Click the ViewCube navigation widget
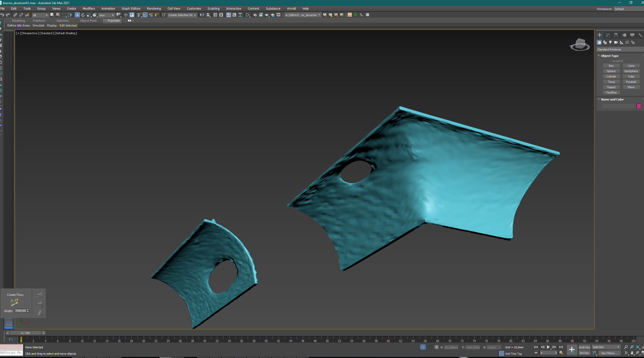 580,44
